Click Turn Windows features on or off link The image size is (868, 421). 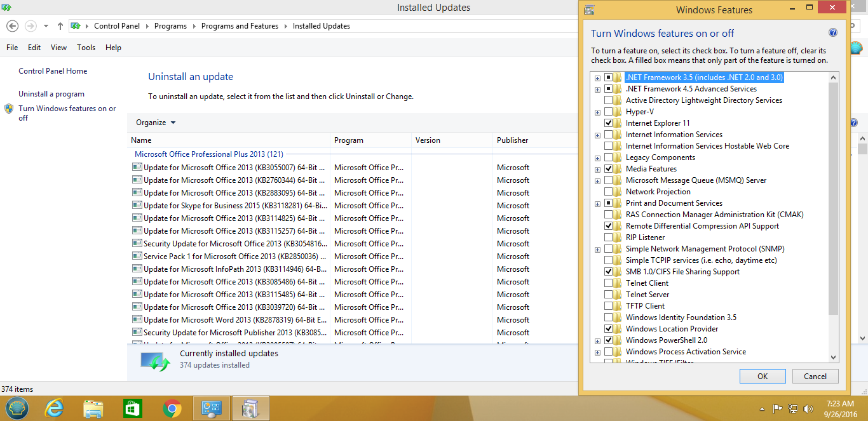(67, 113)
